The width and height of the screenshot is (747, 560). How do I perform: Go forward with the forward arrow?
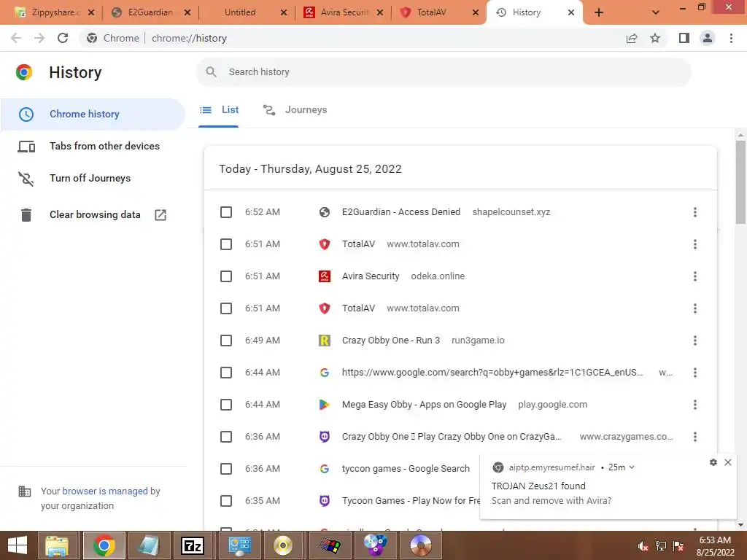pos(39,38)
